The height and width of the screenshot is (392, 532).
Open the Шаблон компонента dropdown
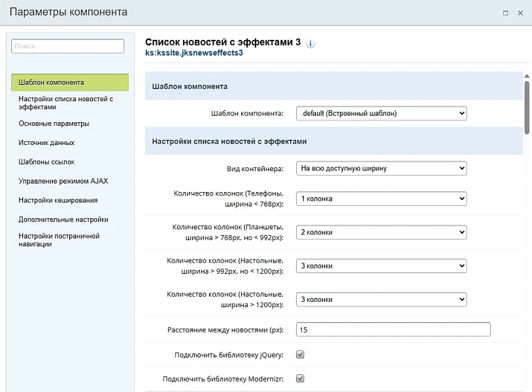(x=382, y=113)
